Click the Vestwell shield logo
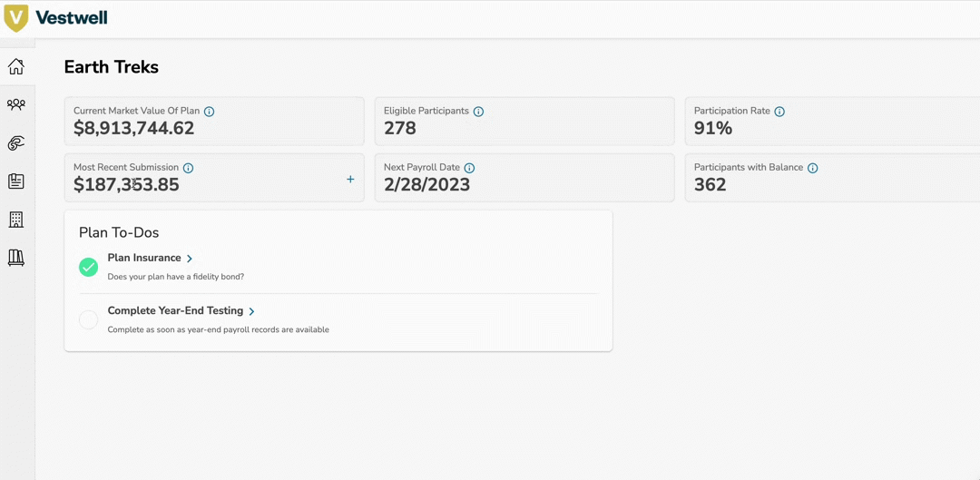 (16, 18)
